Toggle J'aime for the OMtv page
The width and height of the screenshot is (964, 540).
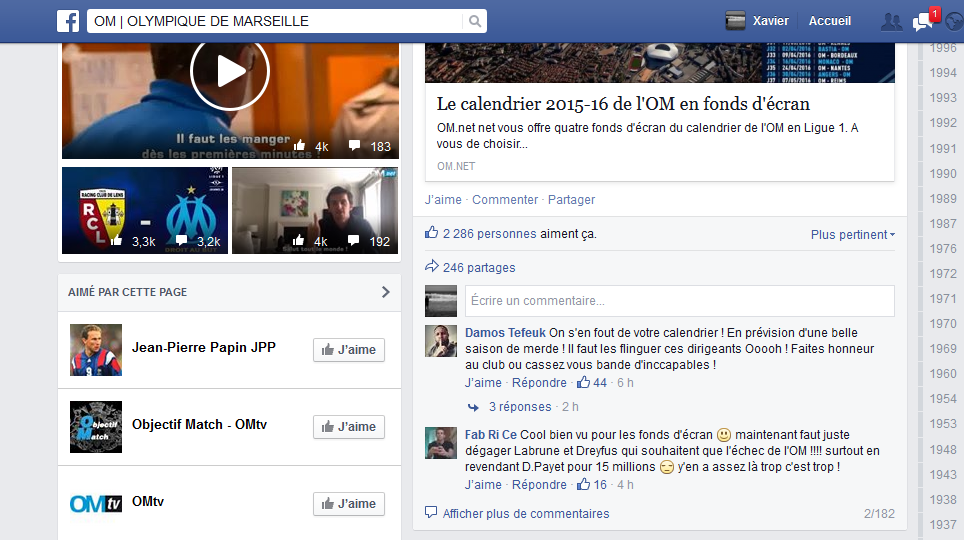pyautogui.click(x=349, y=503)
